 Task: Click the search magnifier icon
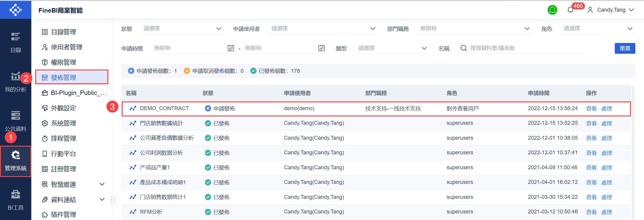pos(464,48)
